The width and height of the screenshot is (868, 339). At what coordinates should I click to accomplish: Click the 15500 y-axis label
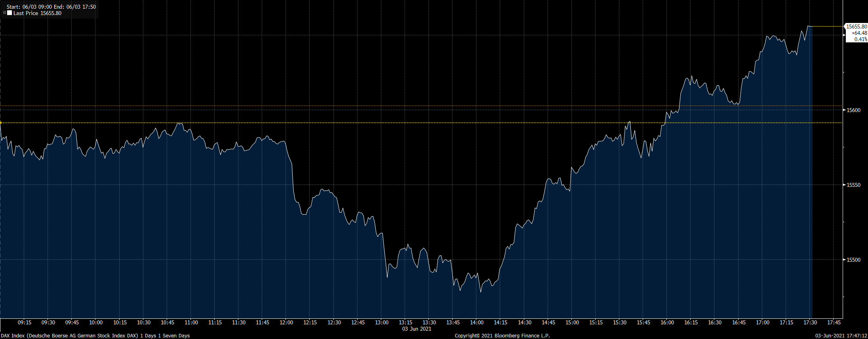tap(853, 260)
